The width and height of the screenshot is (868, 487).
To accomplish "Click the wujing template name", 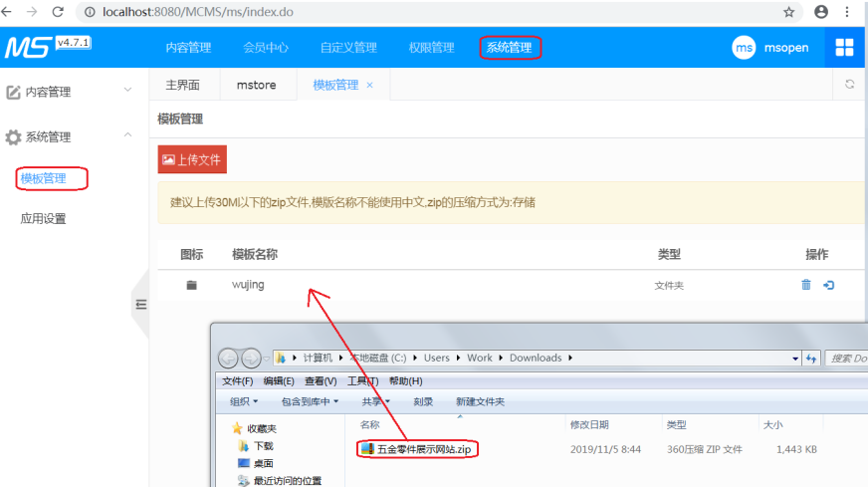I will click(248, 285).
